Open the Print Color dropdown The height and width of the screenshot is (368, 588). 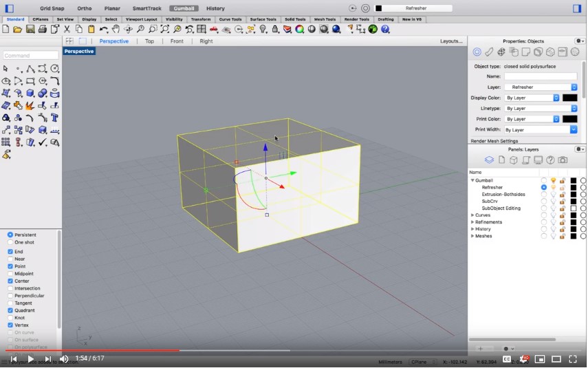coord(532,119)
